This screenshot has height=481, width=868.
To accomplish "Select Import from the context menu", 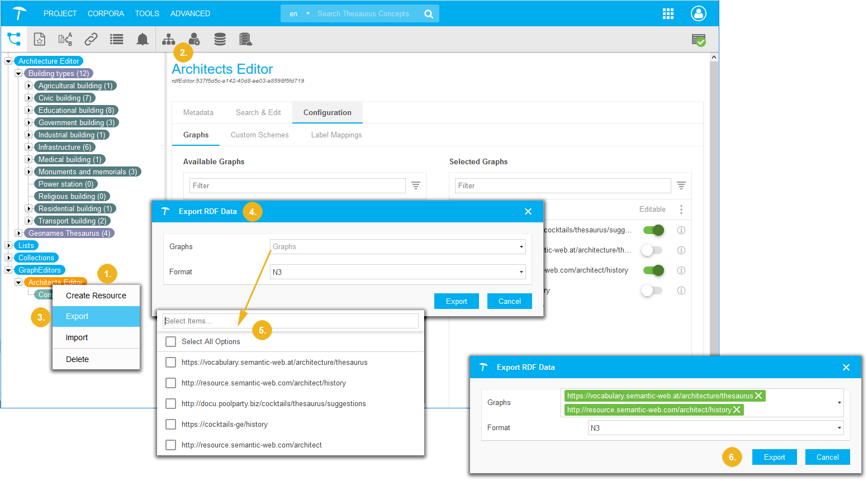I will 77,337.
